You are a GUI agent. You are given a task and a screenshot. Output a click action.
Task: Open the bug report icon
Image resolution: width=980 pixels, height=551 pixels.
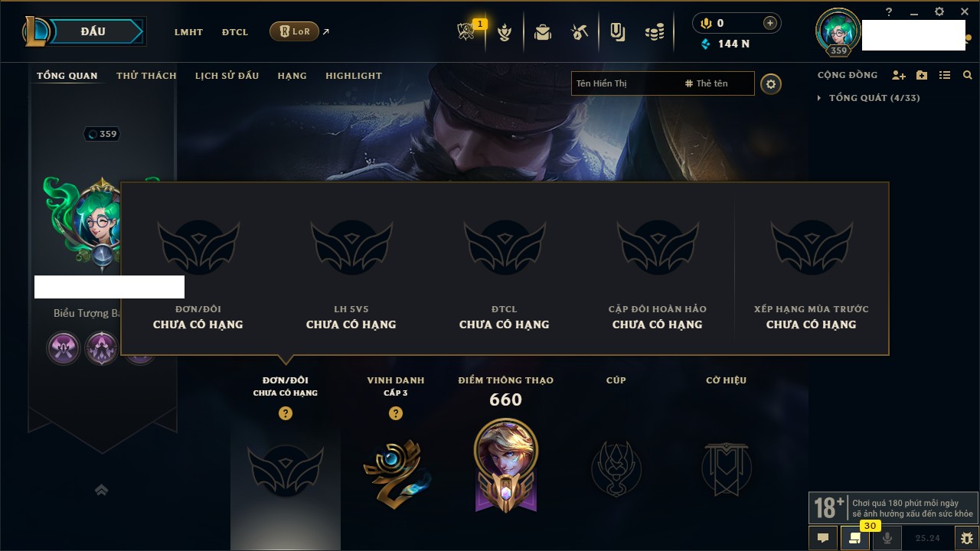pos(966,538)
